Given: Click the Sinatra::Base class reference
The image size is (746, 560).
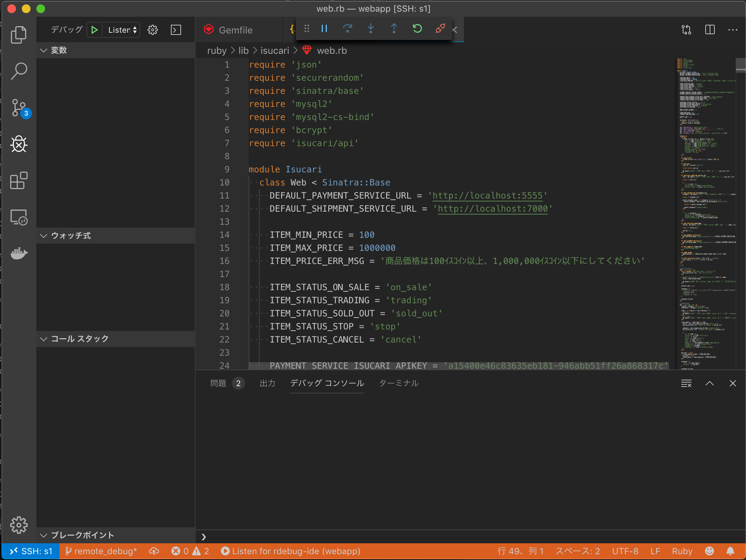Looking at the screenshot, I should point(356,183).
